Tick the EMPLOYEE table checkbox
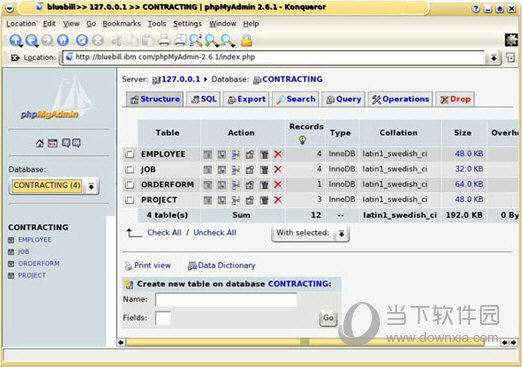Viewport: 523px width, 367px height. (129, 154)
